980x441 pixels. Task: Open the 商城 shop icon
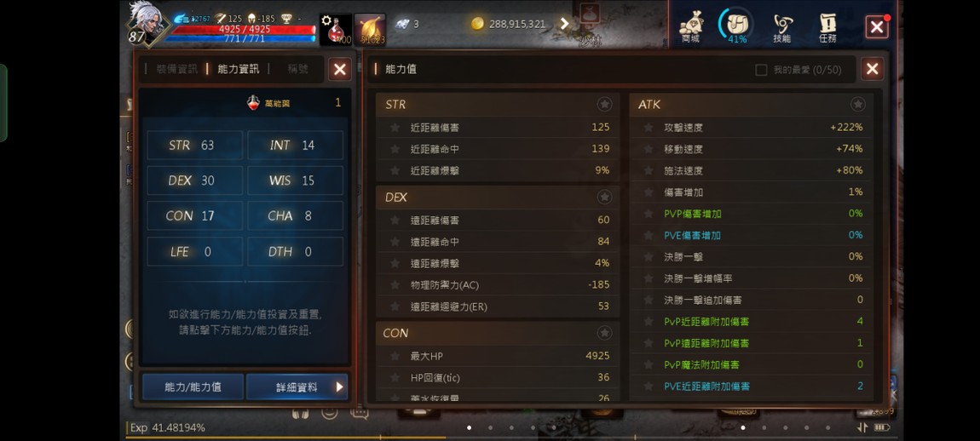[x=690, y=27]
